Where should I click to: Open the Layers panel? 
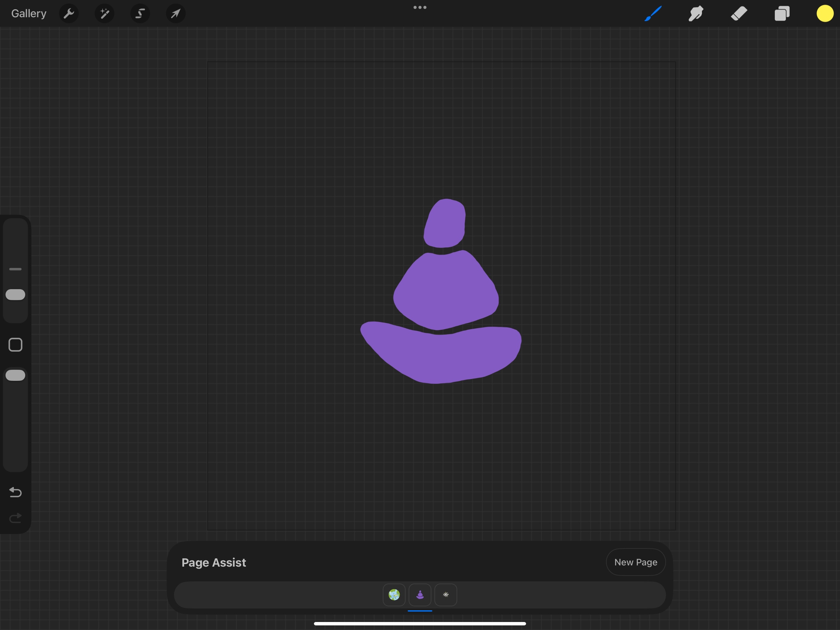(x=782, y=14)
